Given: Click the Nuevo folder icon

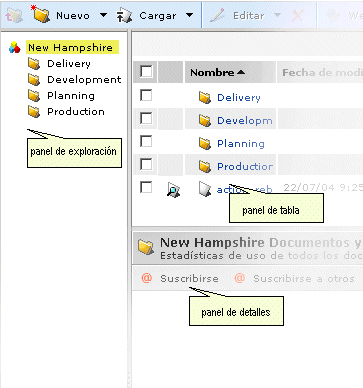Looking at the screenshot, I should tap(41, 14).
